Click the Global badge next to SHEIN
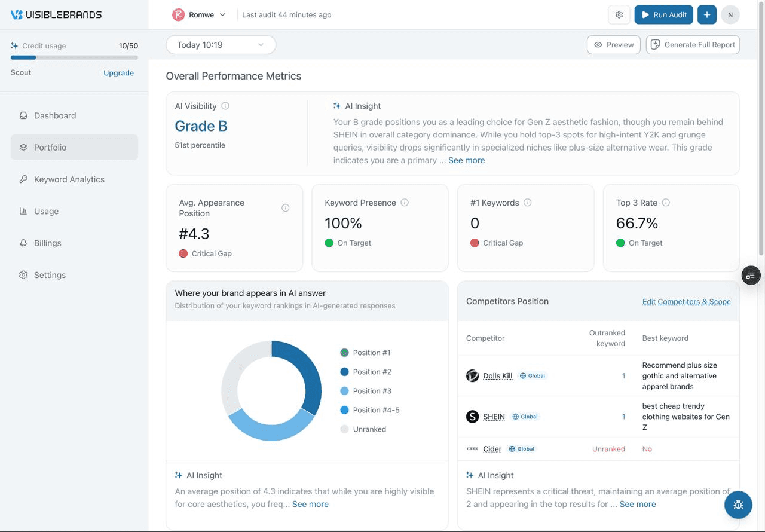Image resolution: width=765 pixels, height=532 pixels. [525, 417]
